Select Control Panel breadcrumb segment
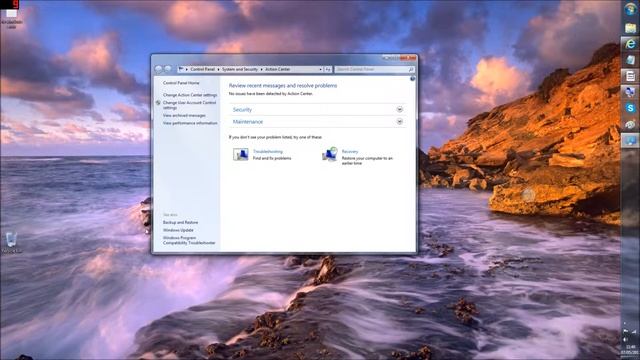This screenshot has width=640, height=360. coord(202,69)
